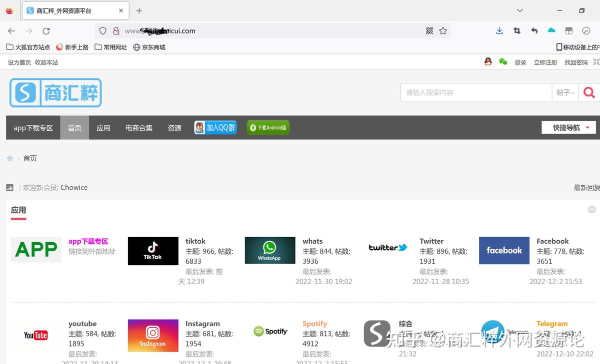Open the 应用 navigation item

[103, 128]
